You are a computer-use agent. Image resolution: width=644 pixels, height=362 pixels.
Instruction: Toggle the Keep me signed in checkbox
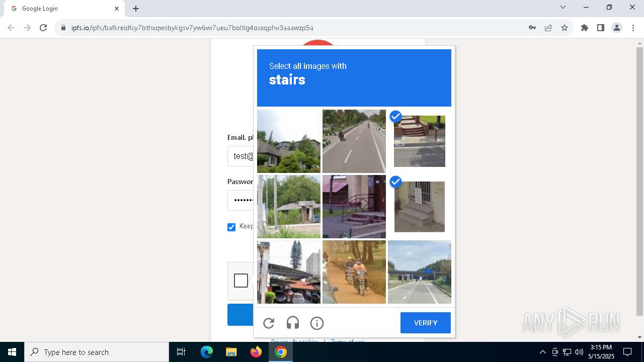tap(231, 227)
